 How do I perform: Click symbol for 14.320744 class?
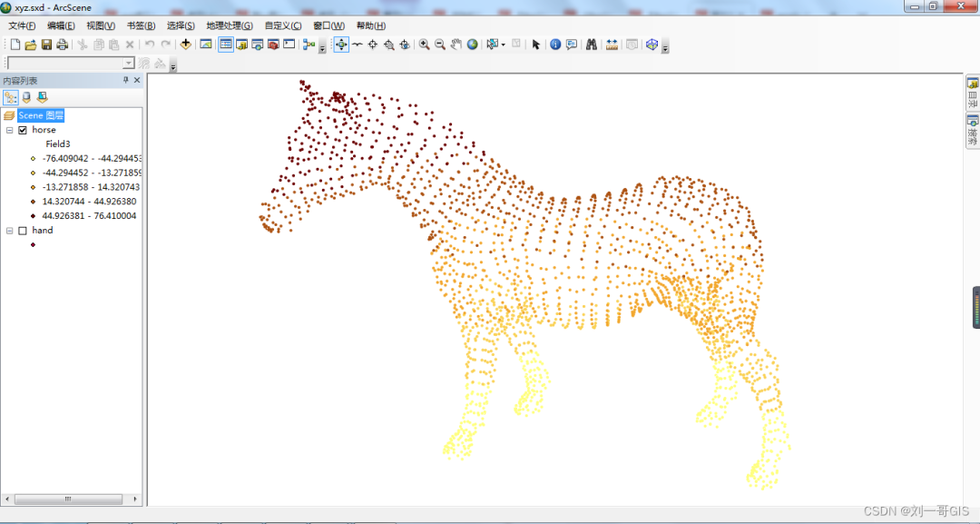pyautogui.click(x=34, y=202)
